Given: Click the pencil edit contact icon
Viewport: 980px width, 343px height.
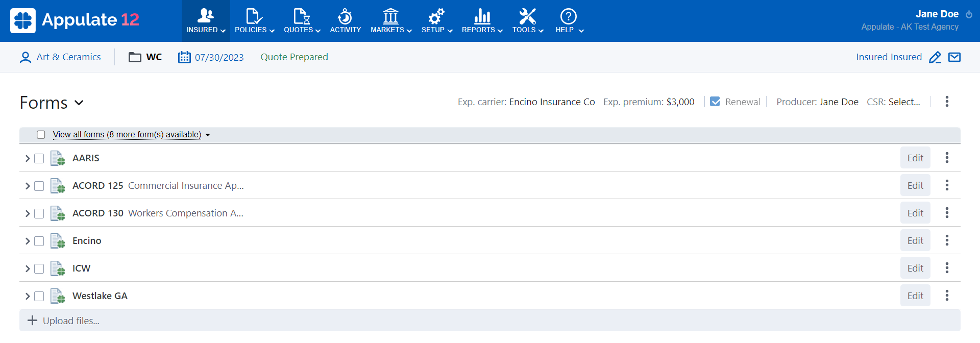Looking at the screenshot, I should pyautogui.click(x=935, y=57).
